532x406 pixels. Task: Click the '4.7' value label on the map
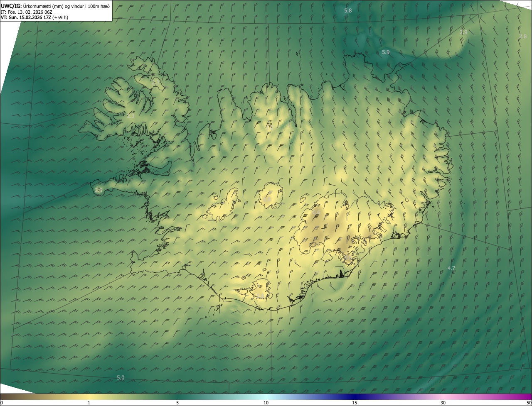click(451, 268)
